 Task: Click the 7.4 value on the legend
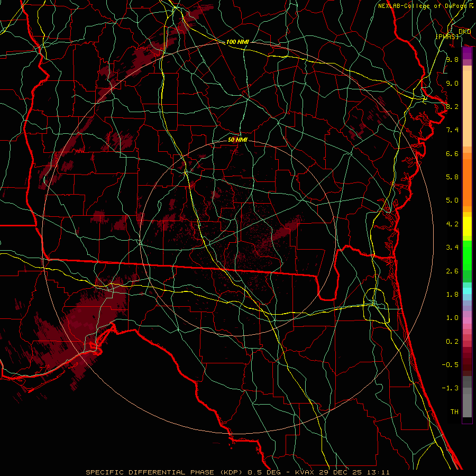click(x=452, y=130)
